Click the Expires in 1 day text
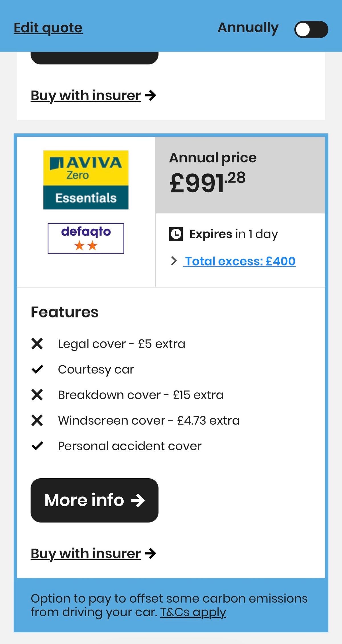342x644 pixels. [233, 234]
